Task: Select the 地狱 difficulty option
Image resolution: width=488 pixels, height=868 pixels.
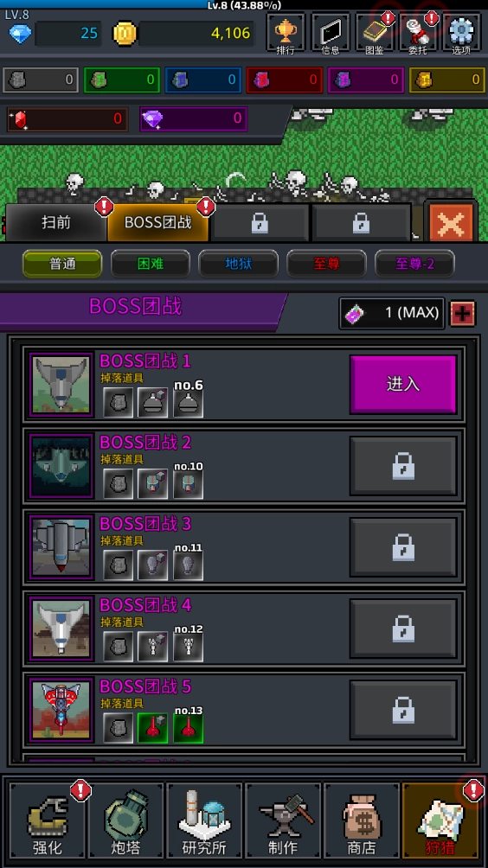Action: 238,264
